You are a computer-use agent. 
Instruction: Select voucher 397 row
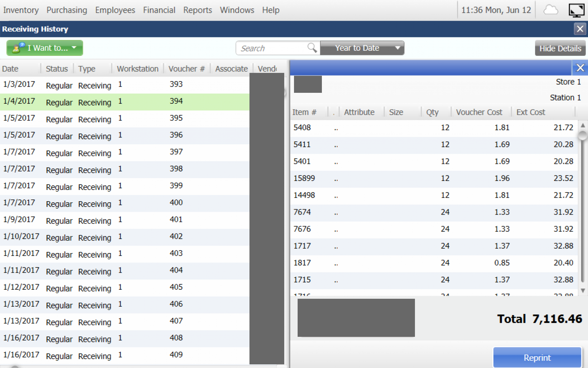click(125, 153)
